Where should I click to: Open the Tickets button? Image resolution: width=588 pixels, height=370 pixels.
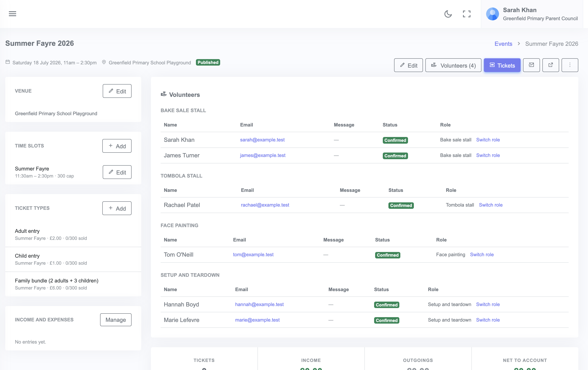[502, 65]
